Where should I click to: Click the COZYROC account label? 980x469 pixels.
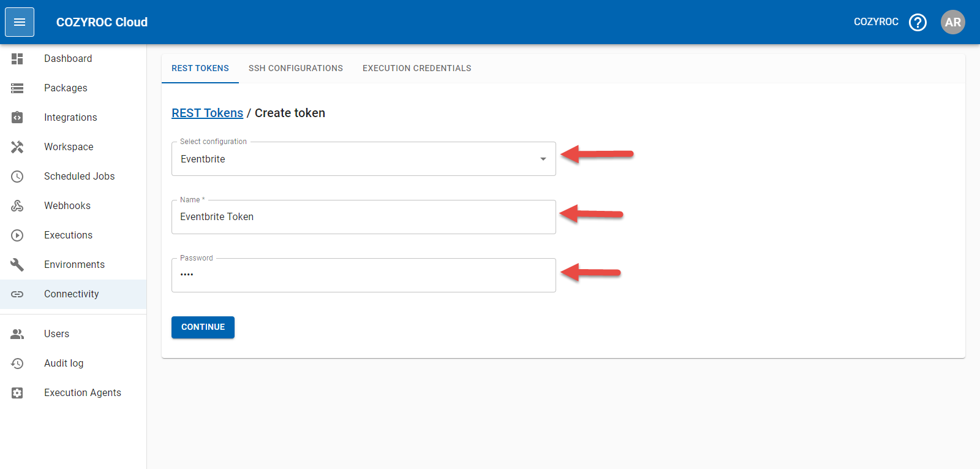click(x=876, y=22)
